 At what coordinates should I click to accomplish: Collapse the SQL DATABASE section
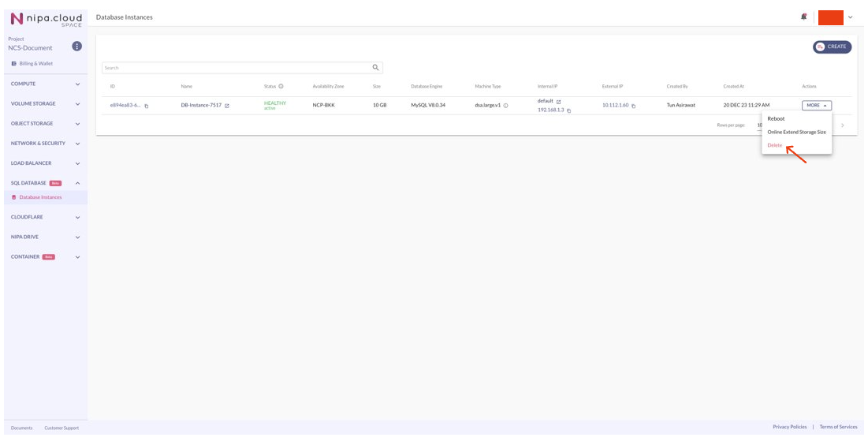pyautogui.click(x=77, y=183)
